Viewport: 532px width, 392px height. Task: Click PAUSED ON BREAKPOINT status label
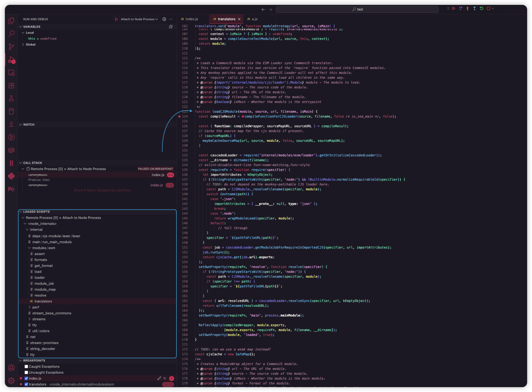pyautogui.click(x=155, y=169)
